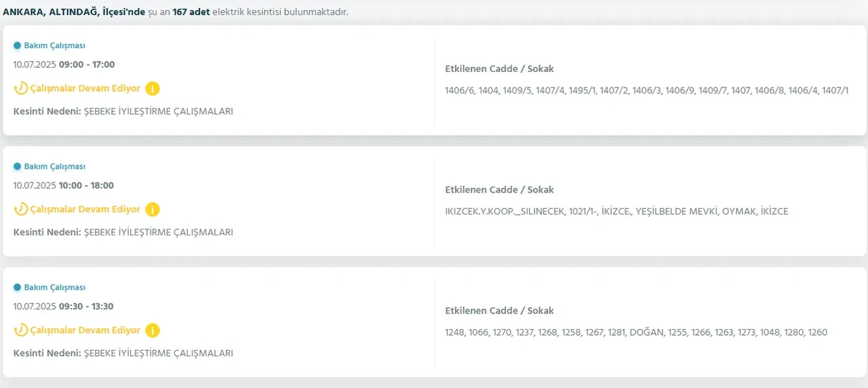Click the blue dot beside first Bakım Çalışması

click(18, 45)
